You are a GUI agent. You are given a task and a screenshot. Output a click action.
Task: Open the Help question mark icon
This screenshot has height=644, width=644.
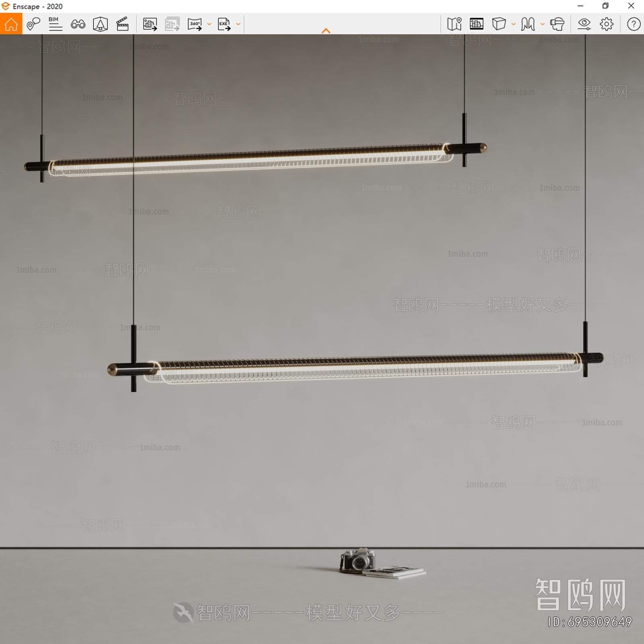coord(634,24)
